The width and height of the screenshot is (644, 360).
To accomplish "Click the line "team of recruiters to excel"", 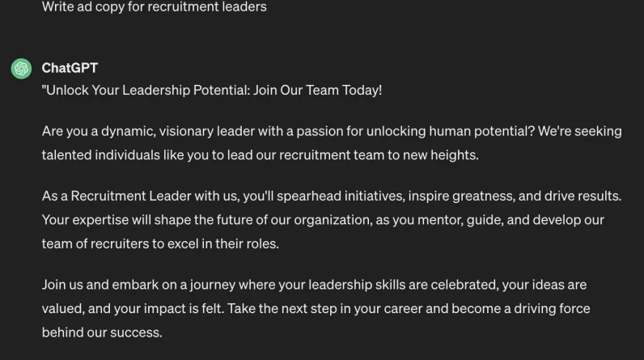I will pos(160,244).
